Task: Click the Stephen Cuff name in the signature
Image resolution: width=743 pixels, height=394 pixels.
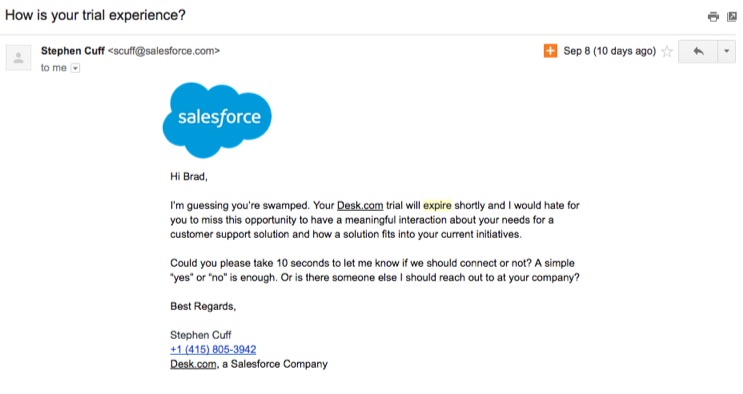Action: (200, 335)
